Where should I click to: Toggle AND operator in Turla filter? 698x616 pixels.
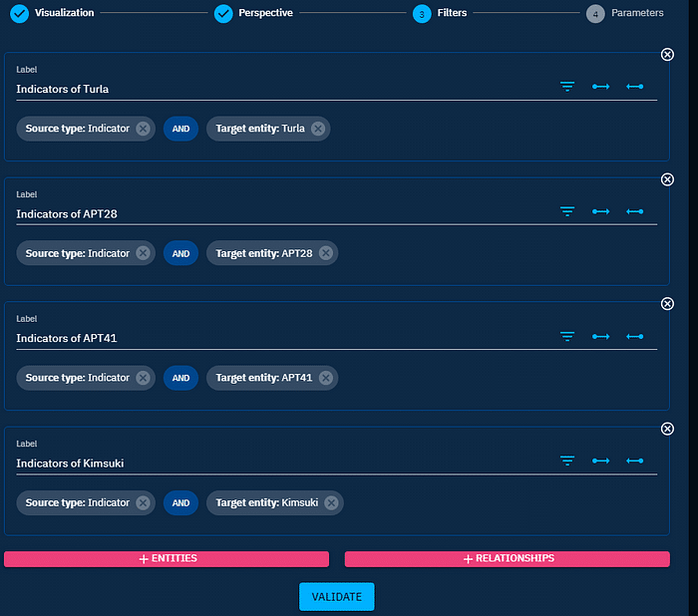180,129
